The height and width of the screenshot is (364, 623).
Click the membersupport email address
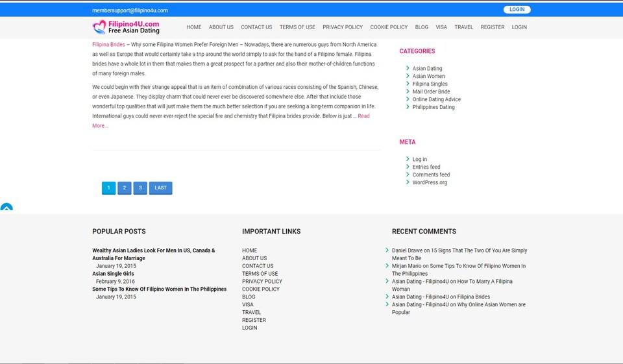tap(130, 10)
